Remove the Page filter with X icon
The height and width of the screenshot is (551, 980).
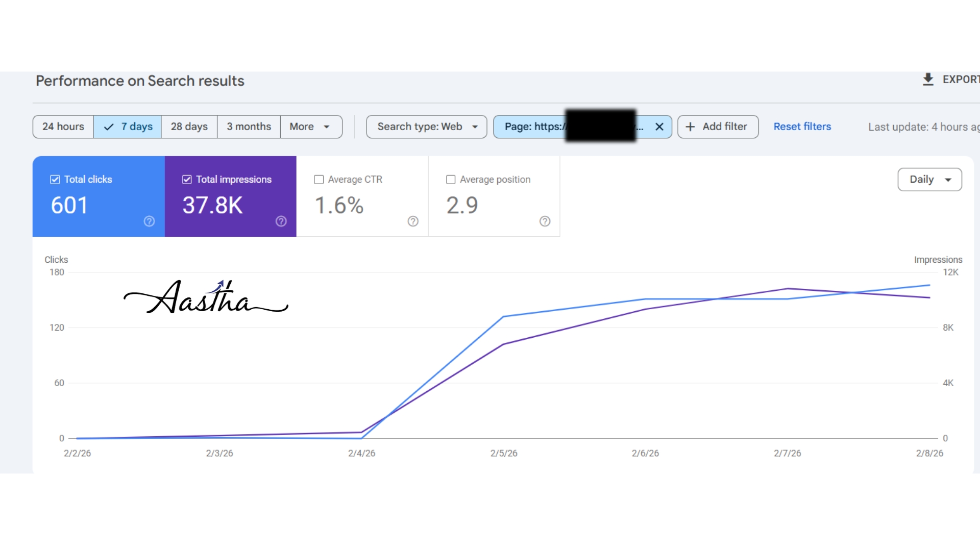coord(659,127)
